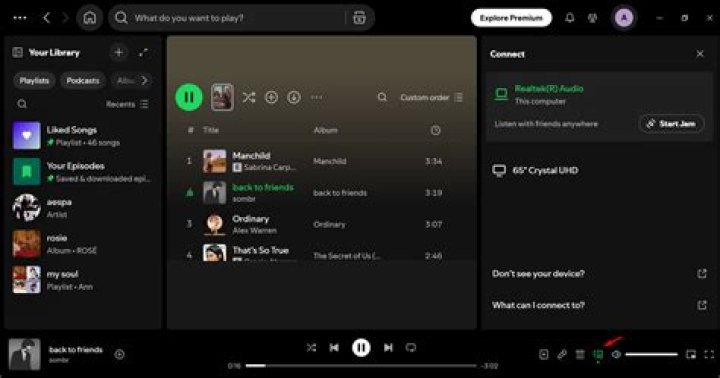Add current song to Liked Songs
Viewport: 720px width, 378px height.
point(119,354)
